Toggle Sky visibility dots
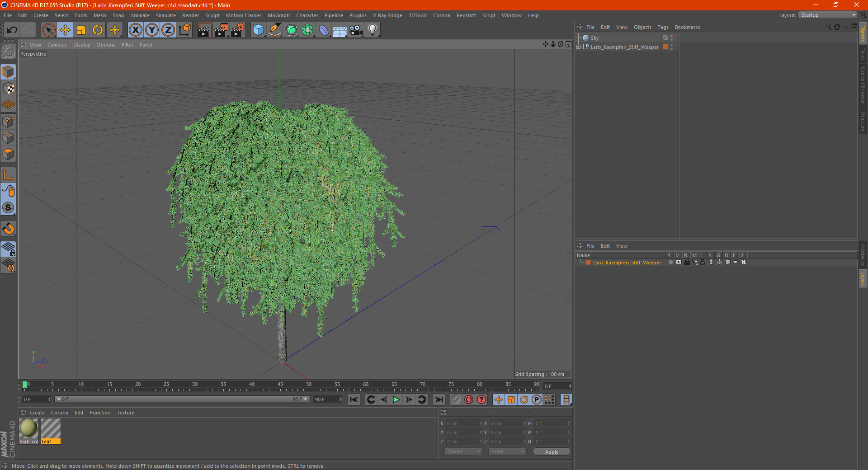This screenshot has height=470, width=868. [x=672, y=38]
